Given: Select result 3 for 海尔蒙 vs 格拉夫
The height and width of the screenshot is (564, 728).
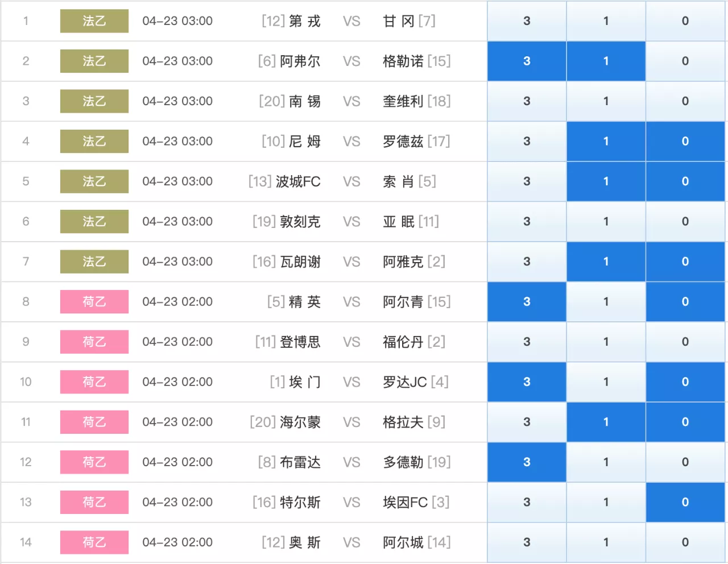Looking at the screenshot, I should 527,422.
